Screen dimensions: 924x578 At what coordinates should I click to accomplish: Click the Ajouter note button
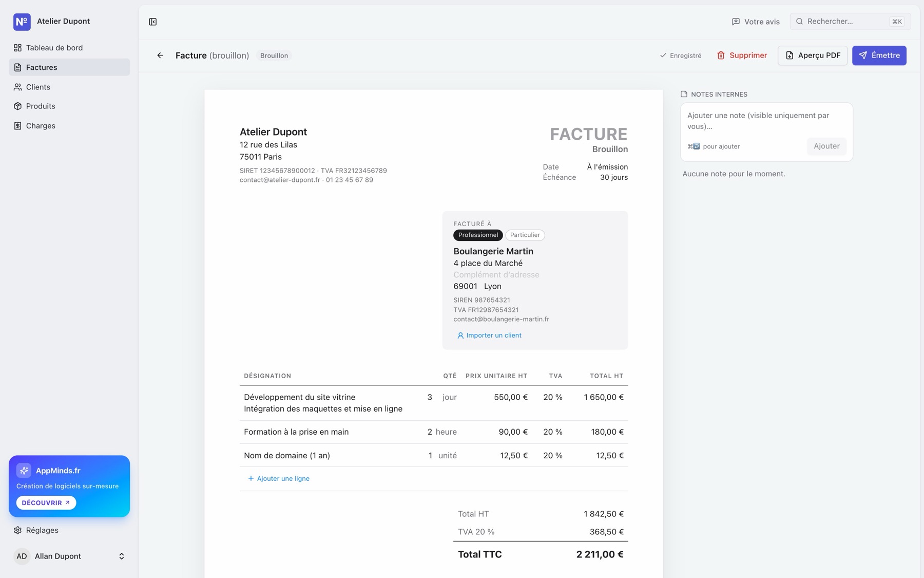(826, 146)
